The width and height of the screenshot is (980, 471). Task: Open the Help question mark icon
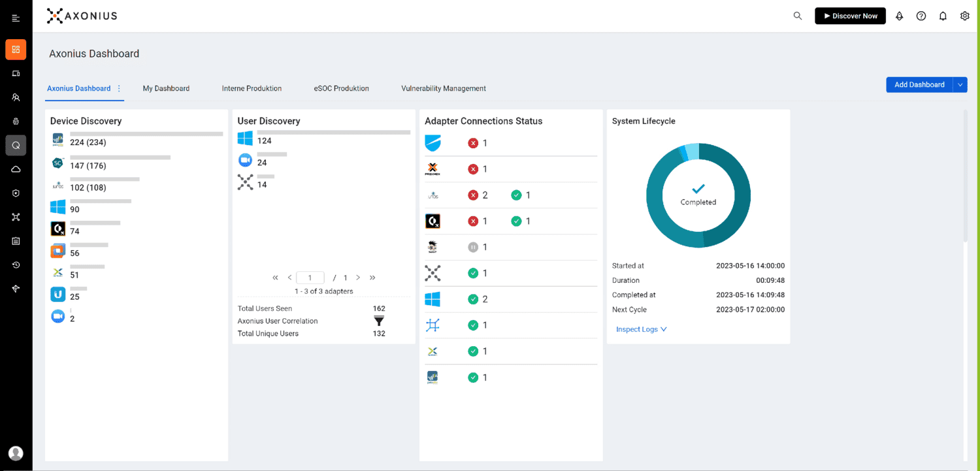(x=921, y=16)
